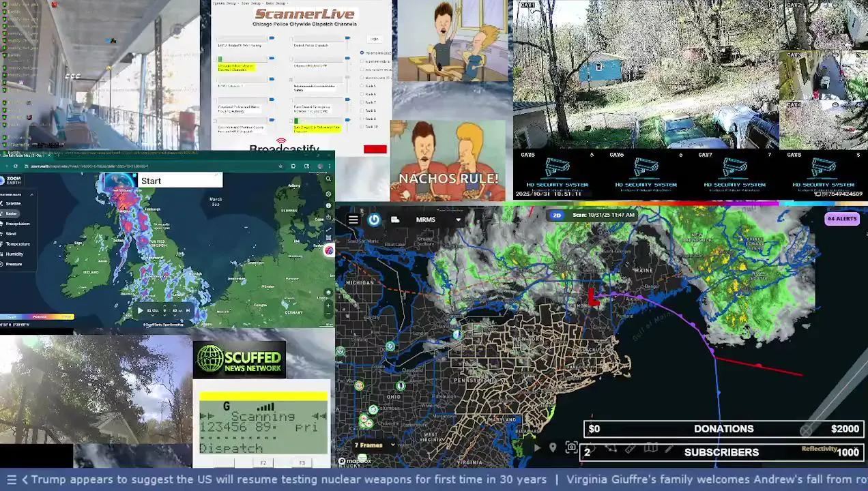Open the 64 Alerts button

841,219
